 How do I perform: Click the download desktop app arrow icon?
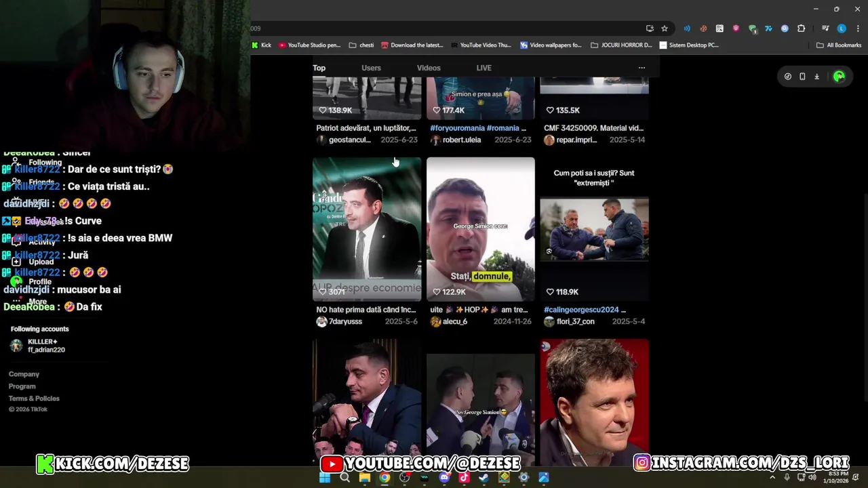click(816, 77)
